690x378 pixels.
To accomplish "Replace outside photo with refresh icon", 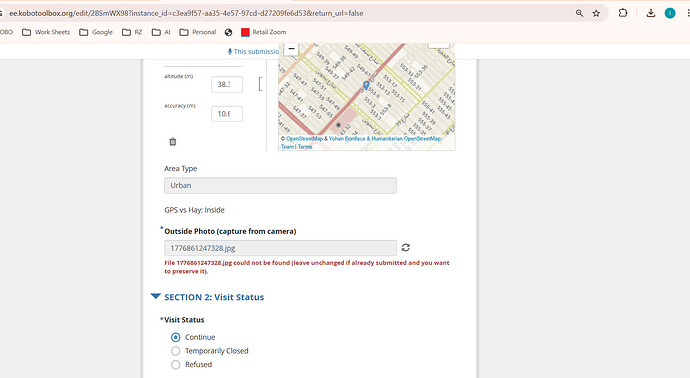I will 406,248.
